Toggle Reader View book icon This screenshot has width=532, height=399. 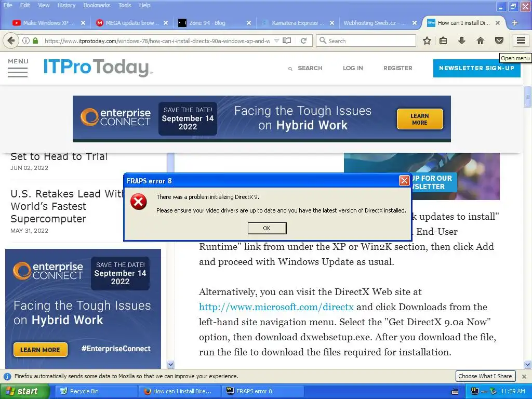tap(287, 41)
